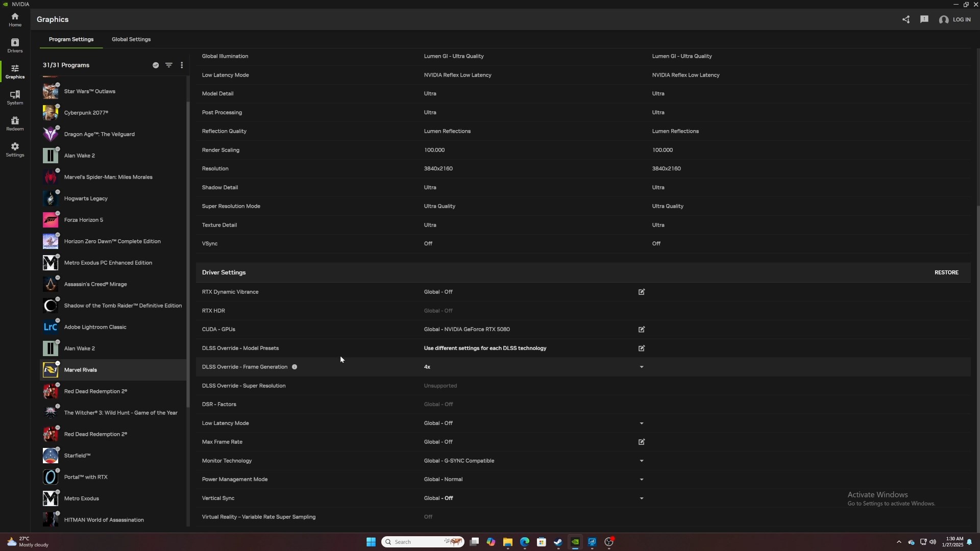980x551 pixels.
Task: Open the Drivers section in sidebar
Action: click(15, 45)
